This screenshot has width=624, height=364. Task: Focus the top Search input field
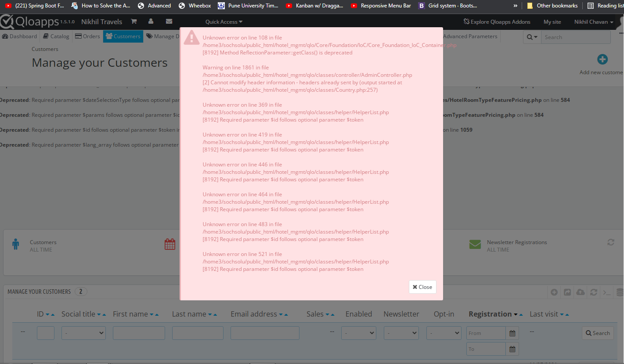click(576, 37)
